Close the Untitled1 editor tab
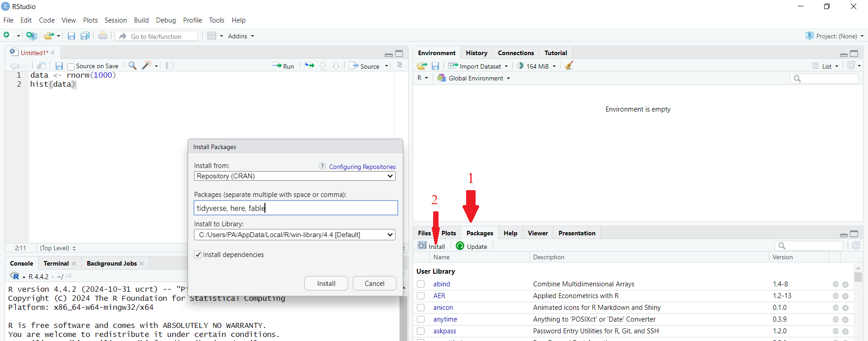The image size is (868, 341). tap(53, 52)
